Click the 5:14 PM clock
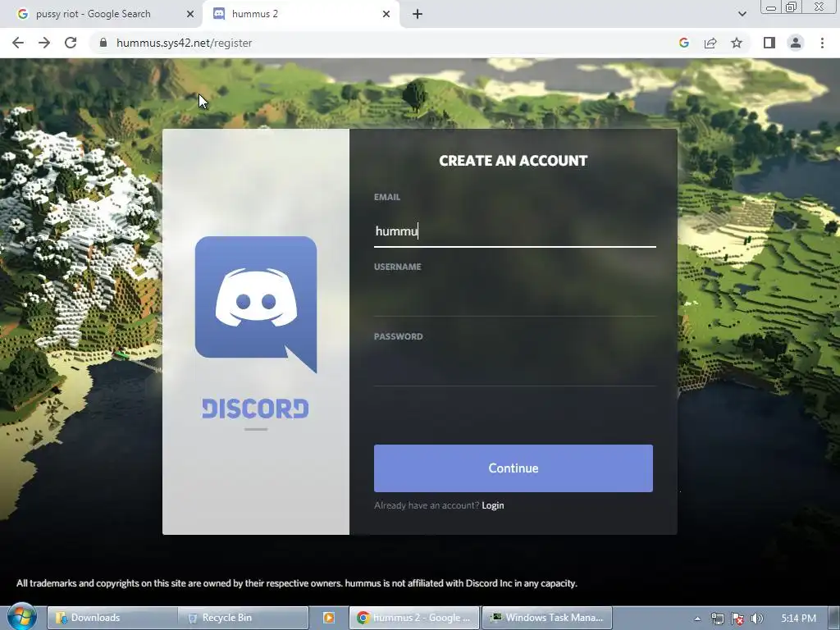This screenshot has width=840, height=630. [x=799, y=619]
